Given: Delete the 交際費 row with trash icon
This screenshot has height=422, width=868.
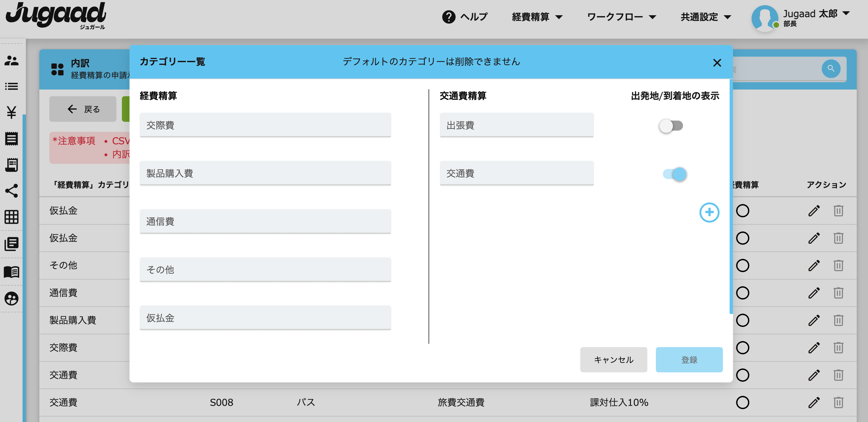Looking at the screenshot, I should click(838, 348).
